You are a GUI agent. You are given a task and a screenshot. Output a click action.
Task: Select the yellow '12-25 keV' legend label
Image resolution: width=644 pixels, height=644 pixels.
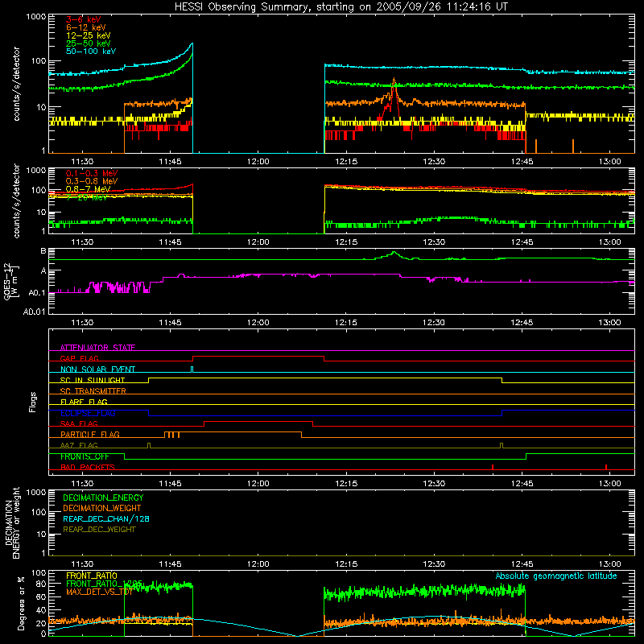pos(89,35)
